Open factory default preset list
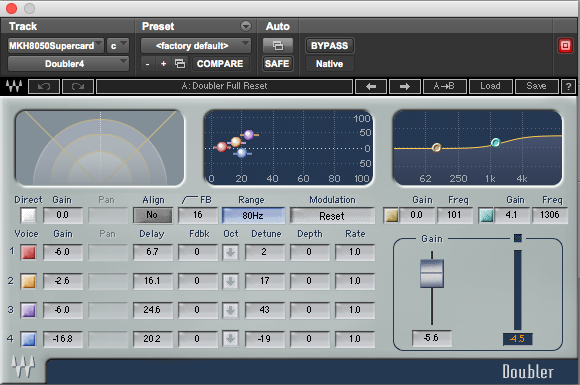580x385 pixels. point(196,45)
